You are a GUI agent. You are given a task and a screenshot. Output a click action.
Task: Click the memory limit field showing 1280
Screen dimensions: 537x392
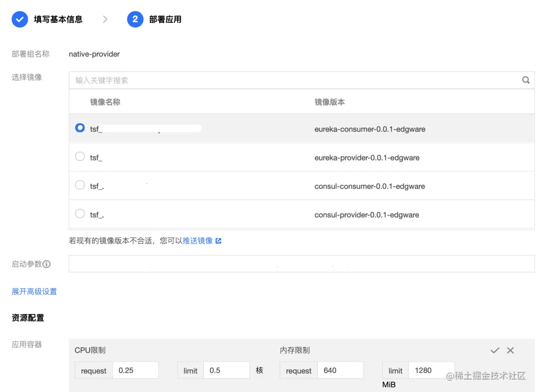click(x=431, y=370)
